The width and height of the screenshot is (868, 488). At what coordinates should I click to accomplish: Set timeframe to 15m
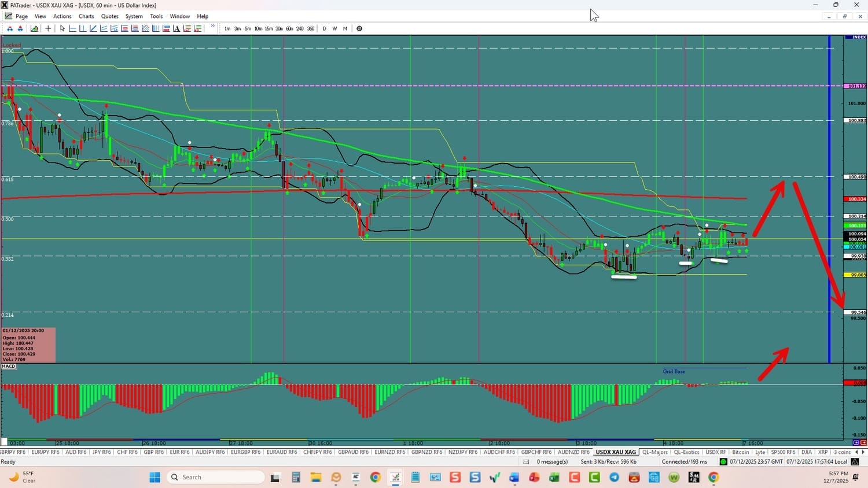pyautogui.click(x=269, y=28)
